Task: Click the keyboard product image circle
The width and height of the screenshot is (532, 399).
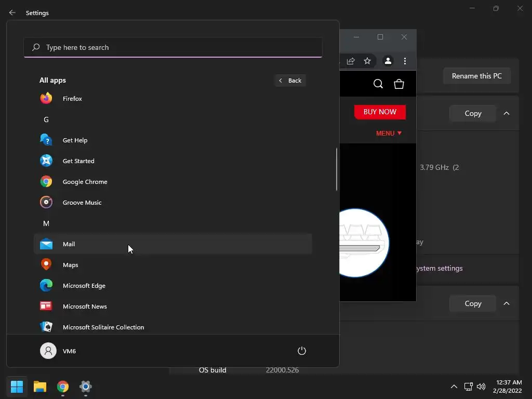Action: (x=364, y=243)
